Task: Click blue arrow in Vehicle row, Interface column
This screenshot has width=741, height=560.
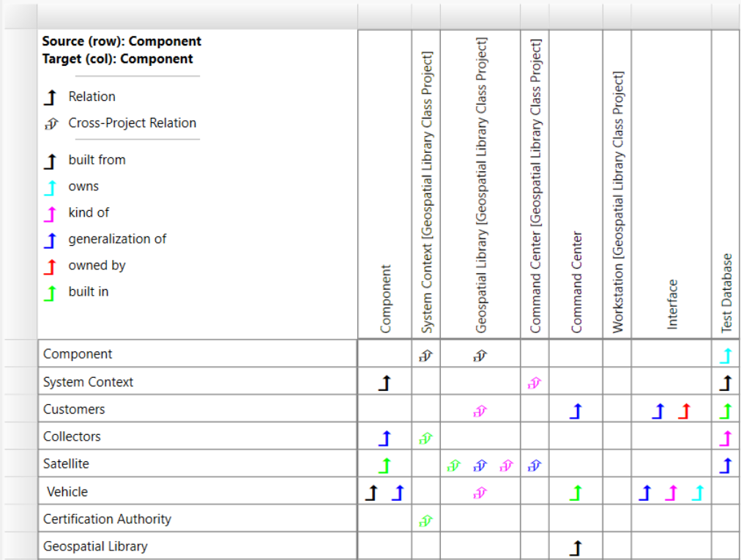Action: tap(645, 493)
